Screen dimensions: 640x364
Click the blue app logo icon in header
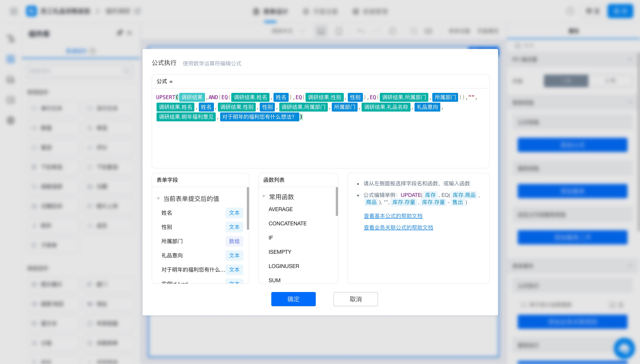click(31, 11)
